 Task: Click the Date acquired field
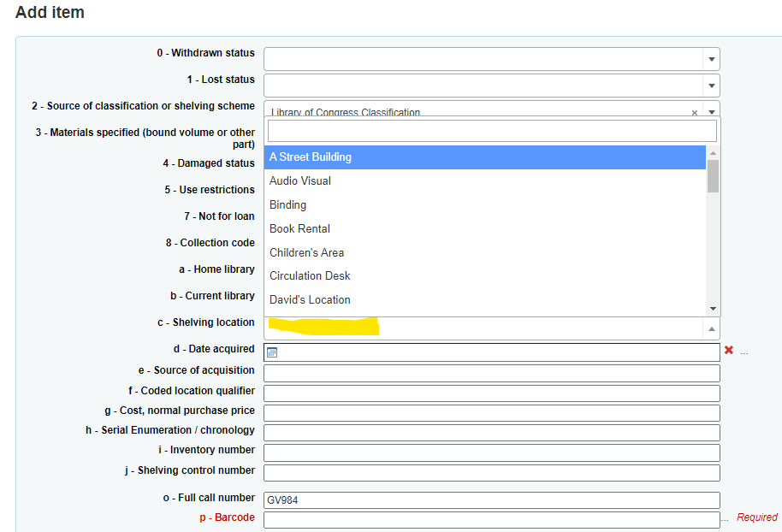pyautogui.click(x=492, y=352)
